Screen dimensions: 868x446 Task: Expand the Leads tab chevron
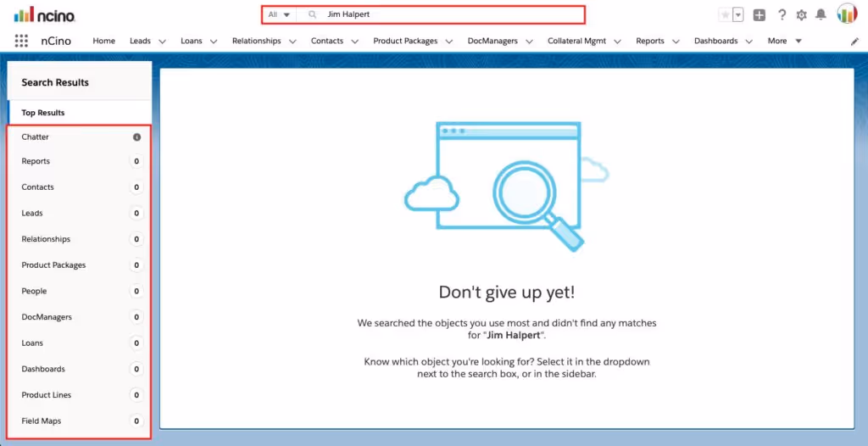(x=162, y=41)
